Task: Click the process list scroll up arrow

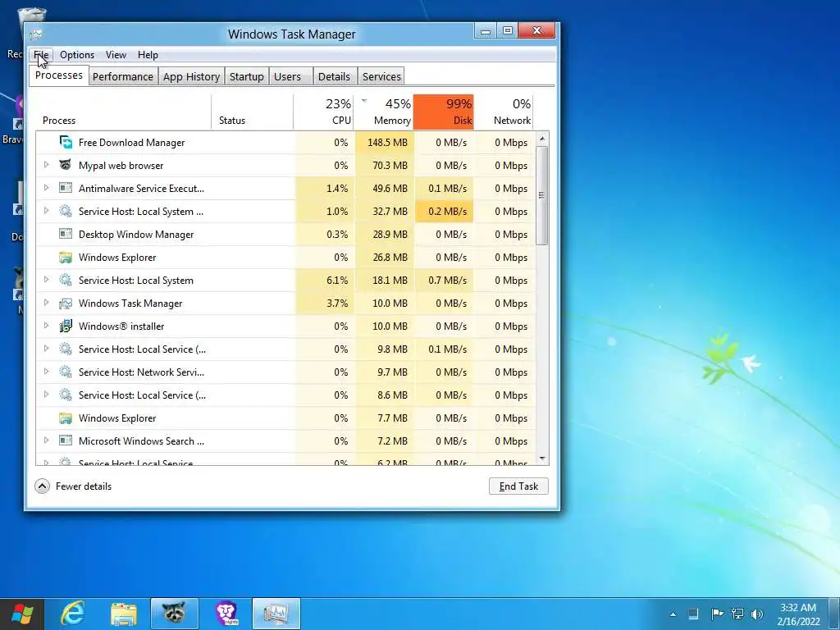Action: click(542, 139)
